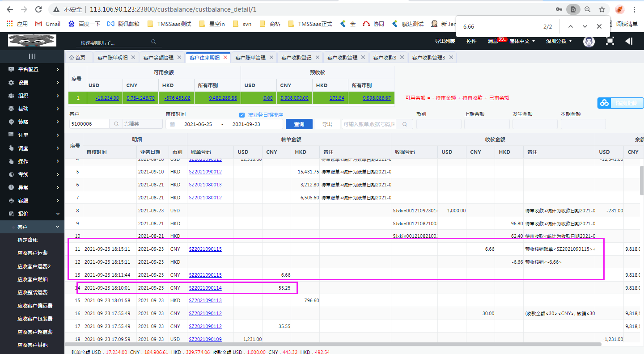Expand 策略 sidebar menu
Screen dimensions: 644x354
point(32,122)
